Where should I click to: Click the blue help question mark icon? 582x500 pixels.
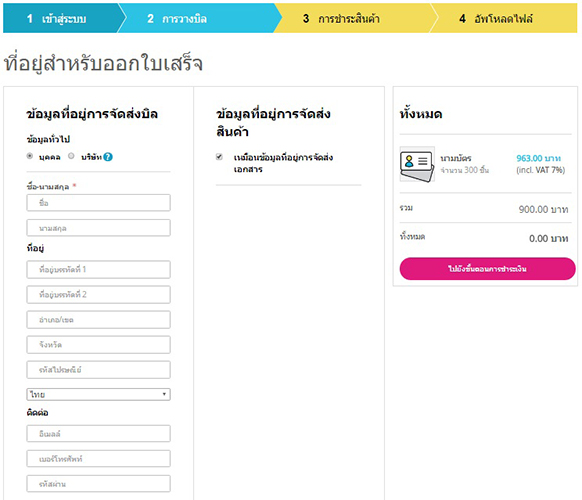tap(108, 157)
